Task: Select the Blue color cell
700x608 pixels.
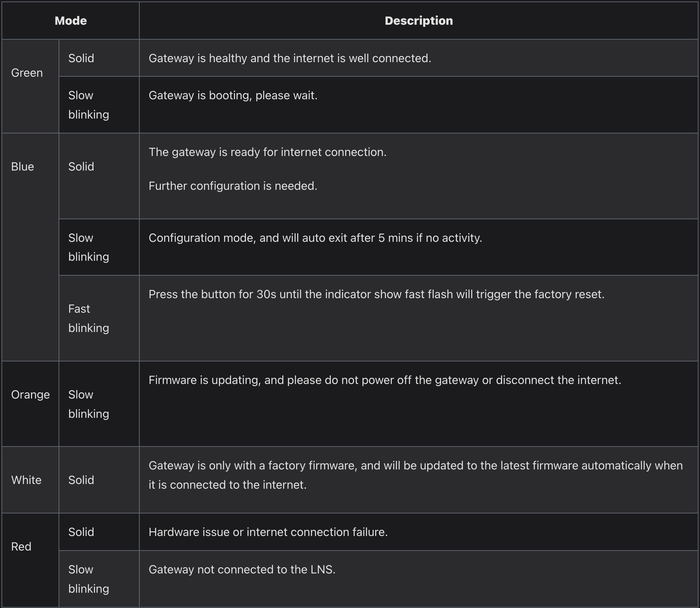Action: pyautogui.click(x=31, y=247)
